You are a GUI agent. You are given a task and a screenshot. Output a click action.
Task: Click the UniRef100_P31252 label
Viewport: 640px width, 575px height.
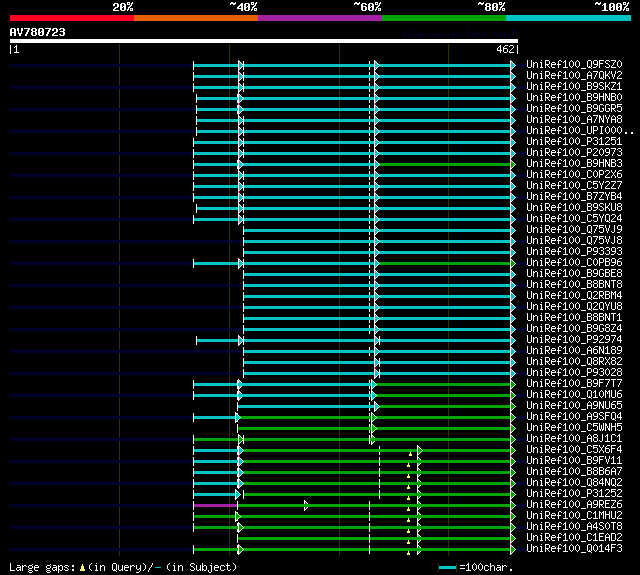pos(574,494)
